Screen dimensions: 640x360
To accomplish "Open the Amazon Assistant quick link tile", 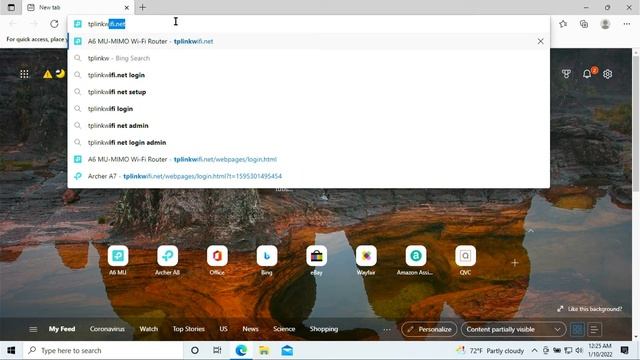I will (x=416, y=256).
